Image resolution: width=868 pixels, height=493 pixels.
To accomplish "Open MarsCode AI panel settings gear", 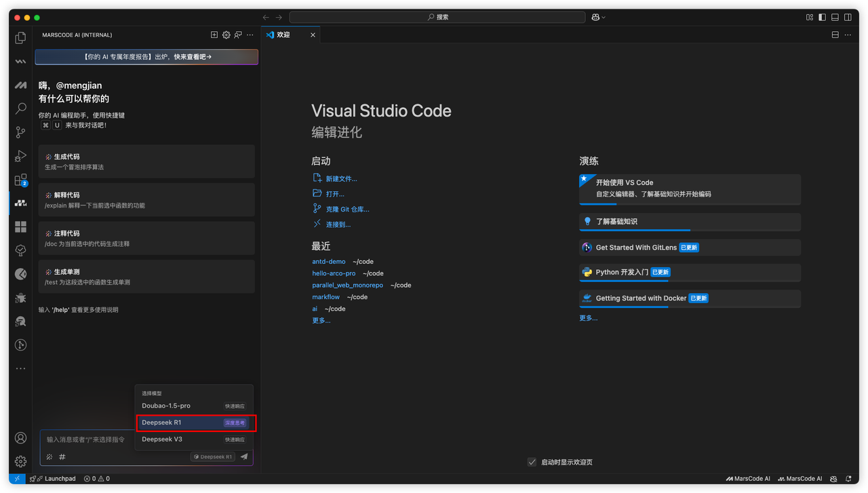I will click(226, 35).
